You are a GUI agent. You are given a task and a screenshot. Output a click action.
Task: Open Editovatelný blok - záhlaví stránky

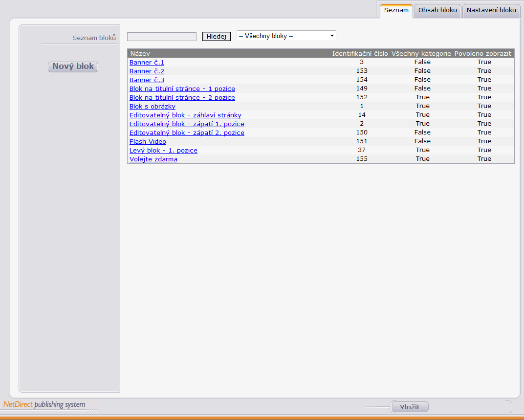tap(185, 115)
